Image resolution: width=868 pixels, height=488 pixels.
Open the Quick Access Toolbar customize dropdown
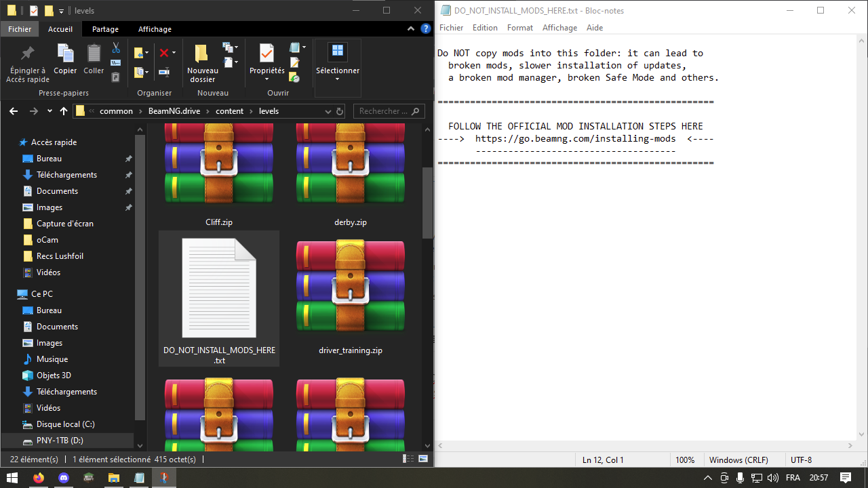click(61, 11)
